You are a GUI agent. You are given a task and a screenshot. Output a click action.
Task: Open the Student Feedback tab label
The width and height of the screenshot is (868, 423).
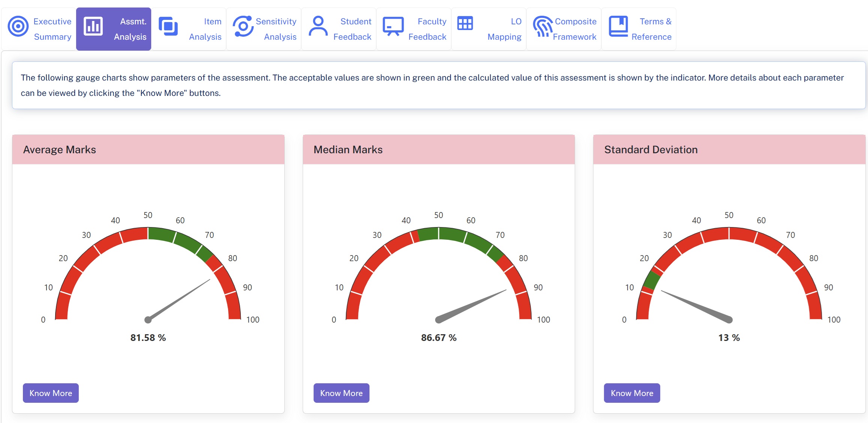click(352, 29)
